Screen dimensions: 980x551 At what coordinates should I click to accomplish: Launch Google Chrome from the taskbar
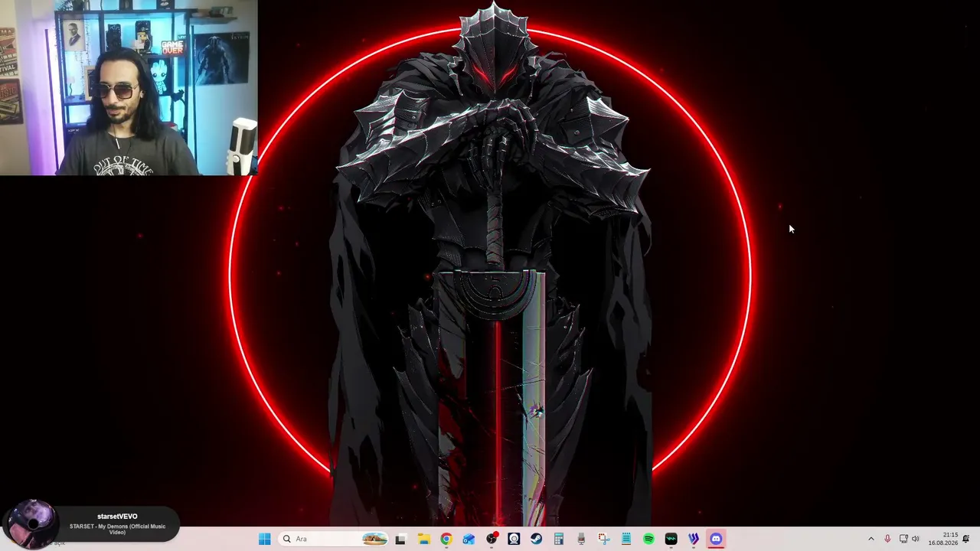pos(446,539)
